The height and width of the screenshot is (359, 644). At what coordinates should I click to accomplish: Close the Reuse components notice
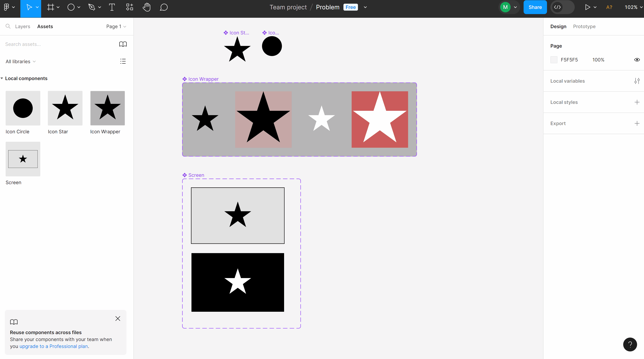(x=118, y=319)
